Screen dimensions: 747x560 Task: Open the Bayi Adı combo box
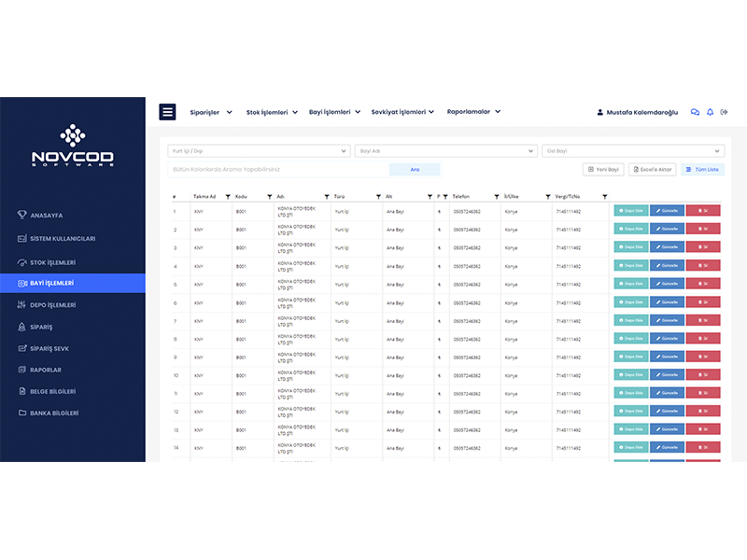pos(445,150)
